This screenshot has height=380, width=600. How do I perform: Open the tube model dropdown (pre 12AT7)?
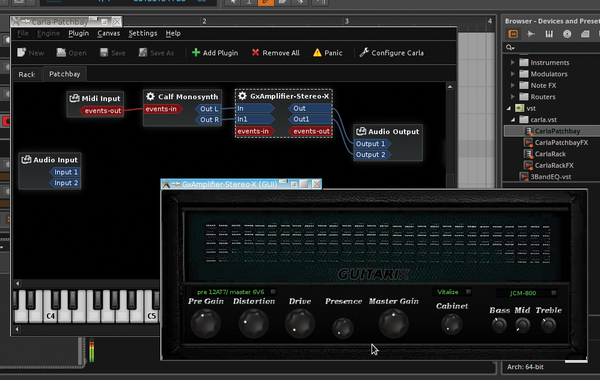pos(234,292)
